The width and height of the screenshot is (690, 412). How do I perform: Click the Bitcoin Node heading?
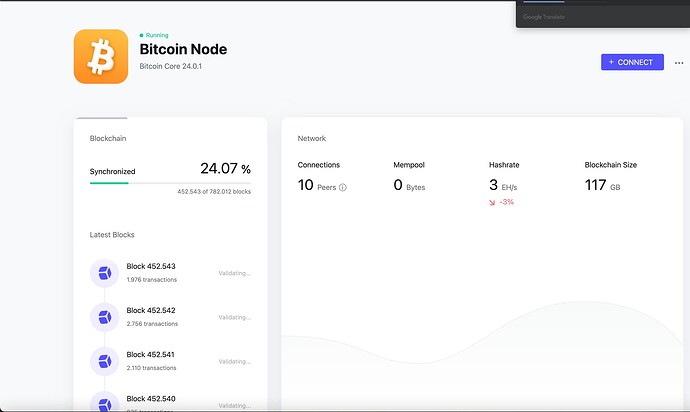coord(183,49)
